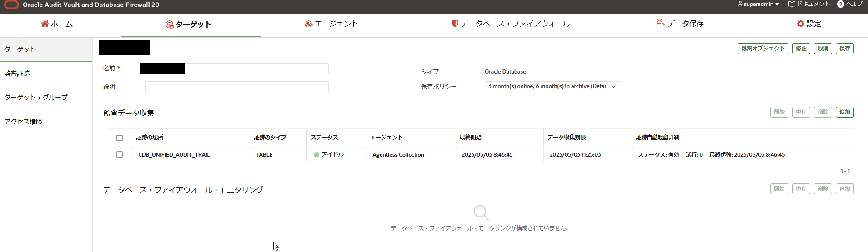The height and width of the screenshot is (252, 868).
Task: Click the 機密オブジェクト button
Action: [x=763, y=49]
